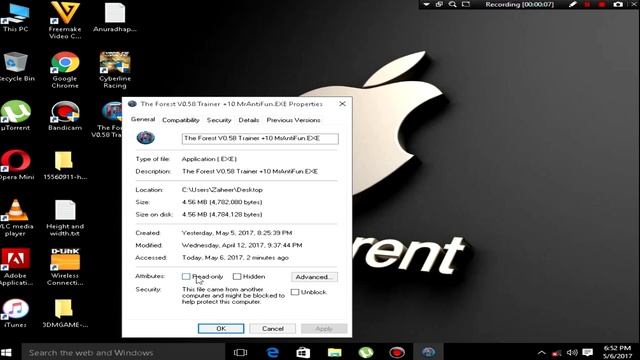Click the network status tray icon
640x360 pixels.
pos(557,352)
